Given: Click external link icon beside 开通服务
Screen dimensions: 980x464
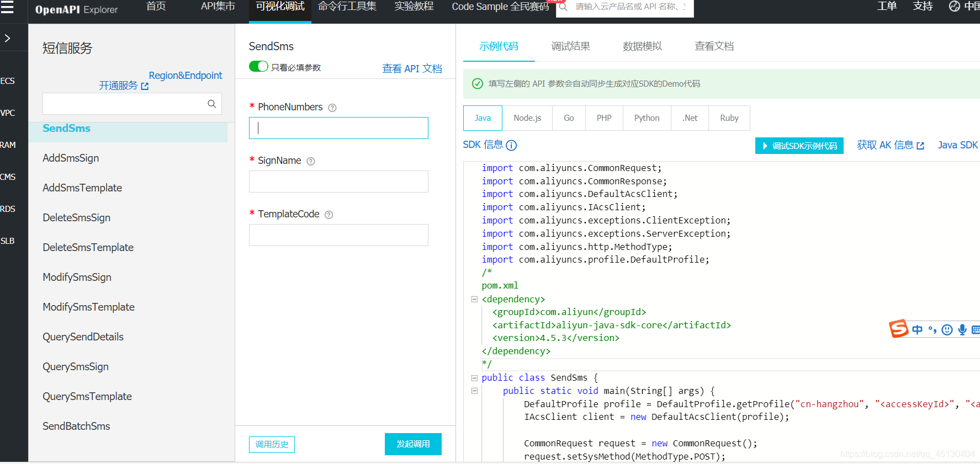Looking at the screenshot, I should [x=145, y=86].
